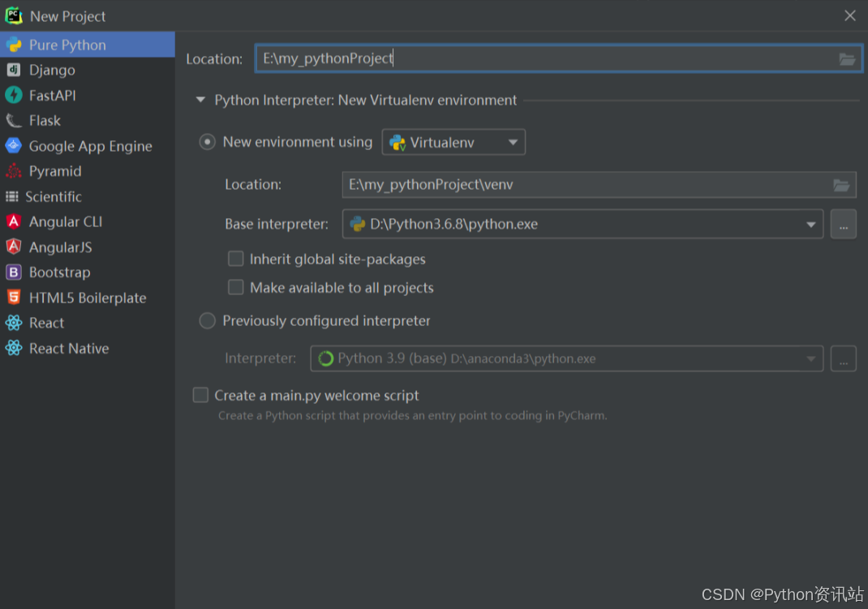Choose HTML5 Boilerplate project type
Viewport: 868px width, 609px height.
pyautogui.click(x=88, y=298)
